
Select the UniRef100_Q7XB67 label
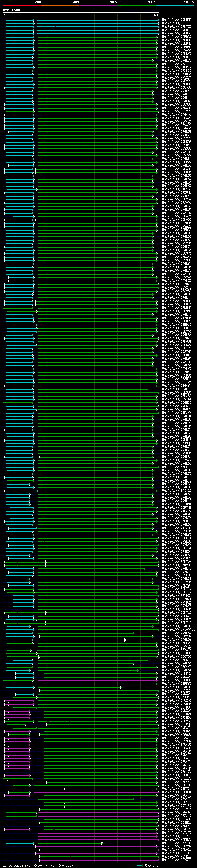pyautogui.click(x=177, y=71)
